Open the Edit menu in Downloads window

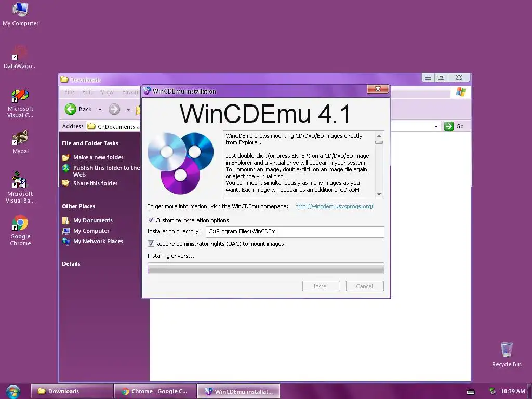(x=87, y=92)
